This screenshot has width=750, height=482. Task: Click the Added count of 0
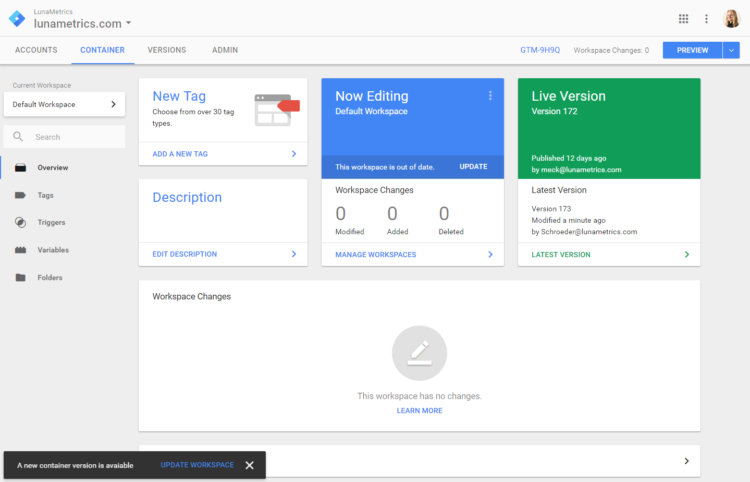(392, 214)
